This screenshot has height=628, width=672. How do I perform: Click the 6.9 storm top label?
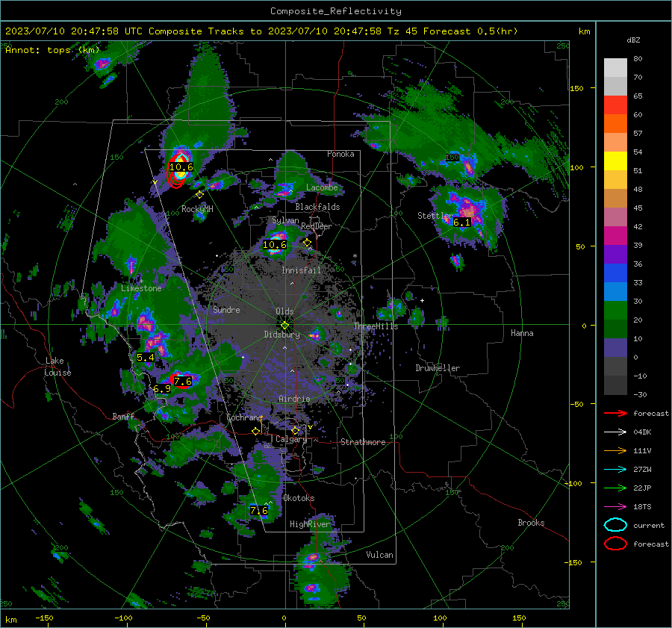tap(162, 389)
